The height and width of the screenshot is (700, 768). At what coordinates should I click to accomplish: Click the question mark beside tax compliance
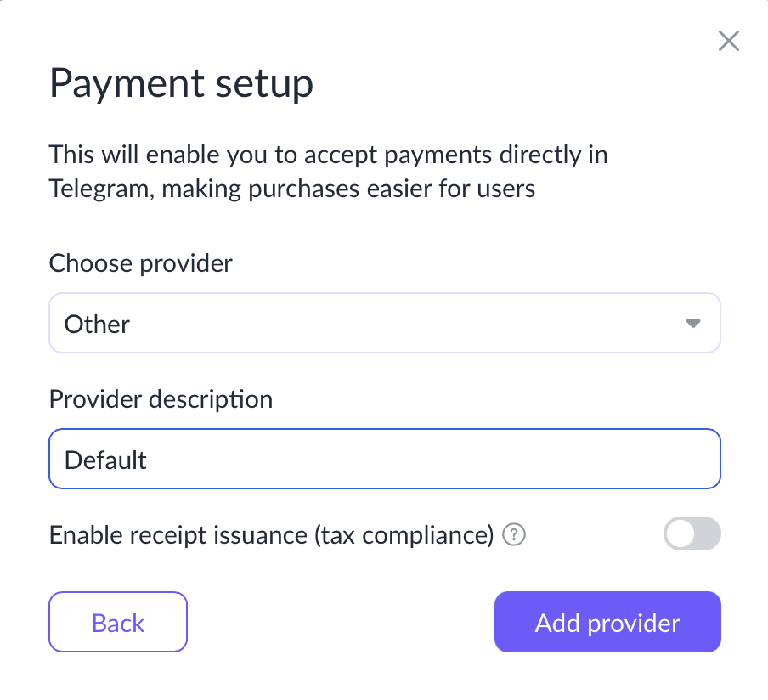pos(514,534)
